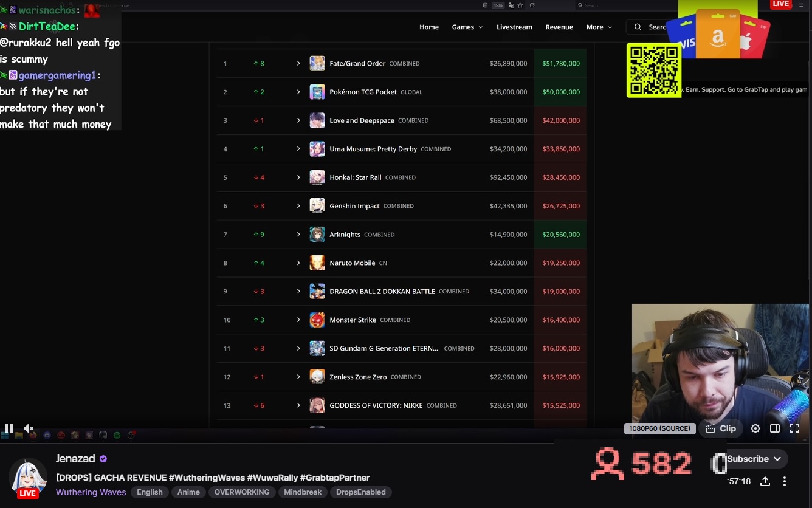The height and width of the screenshot is (508, 812).
Task: Click the Zenless Zone Zero game icon
Action: [317, 377]
